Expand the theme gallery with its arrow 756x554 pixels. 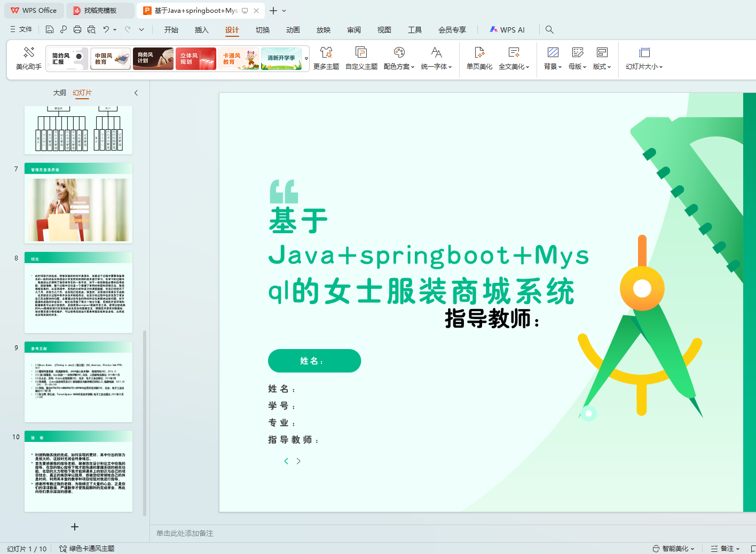[x=306, y=58]
